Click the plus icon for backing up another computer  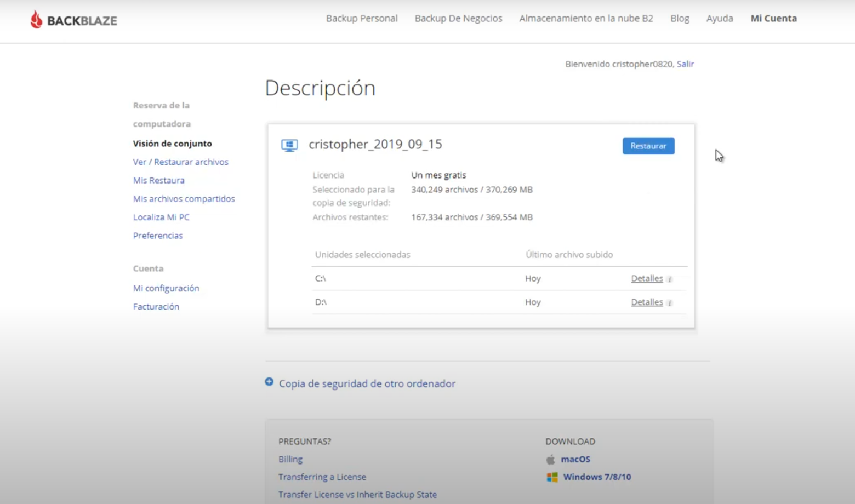point(269,382)
